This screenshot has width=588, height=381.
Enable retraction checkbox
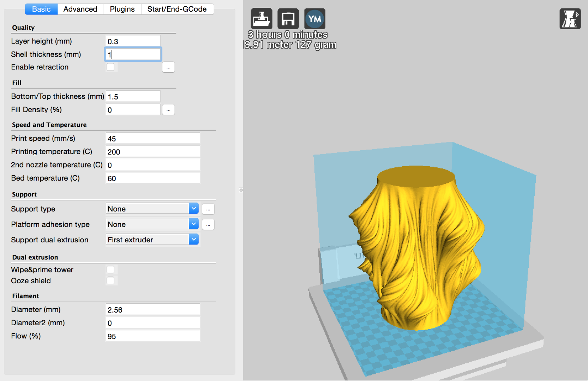coord(111,67)
